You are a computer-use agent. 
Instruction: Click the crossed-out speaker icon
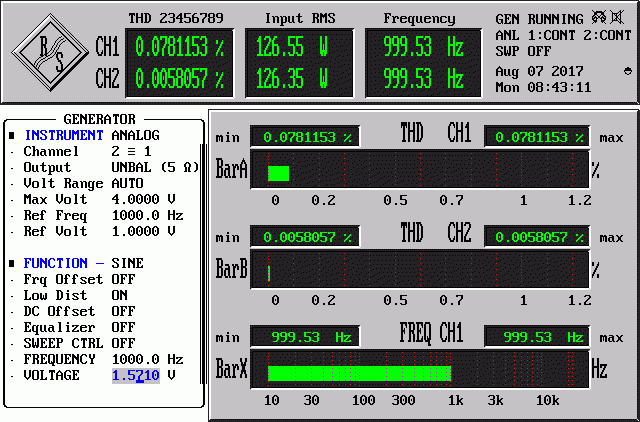click(x=617, y=18)
